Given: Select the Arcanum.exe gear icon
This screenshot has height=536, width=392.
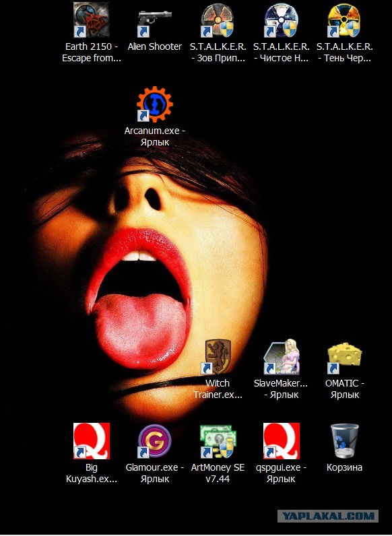Looking at the screenshot, I should point(155,104).
